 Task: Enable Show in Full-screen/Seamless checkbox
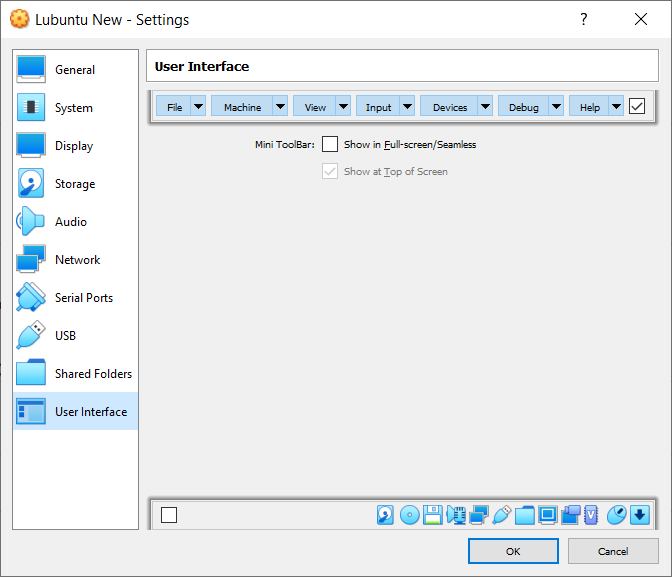tap(330, 144)
